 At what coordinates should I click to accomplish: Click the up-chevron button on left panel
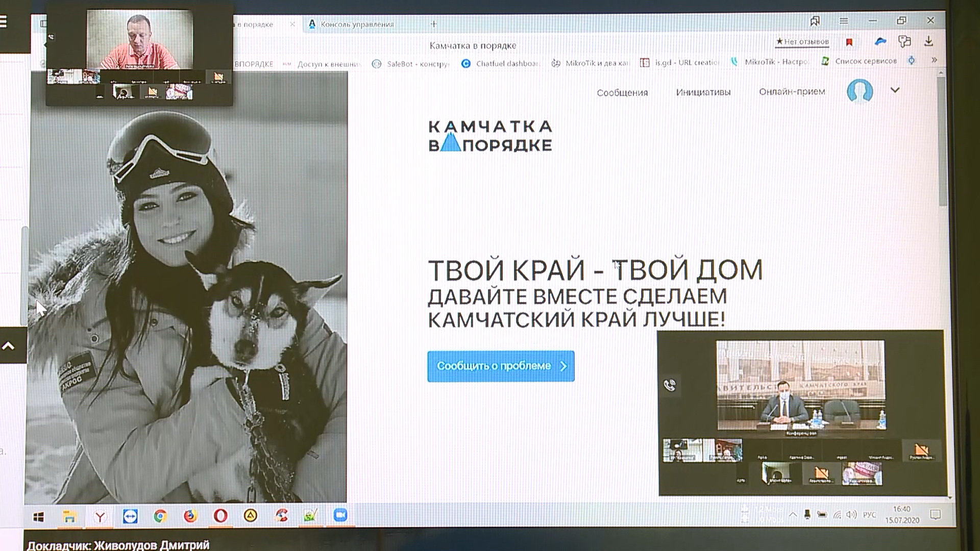point(8,346)
